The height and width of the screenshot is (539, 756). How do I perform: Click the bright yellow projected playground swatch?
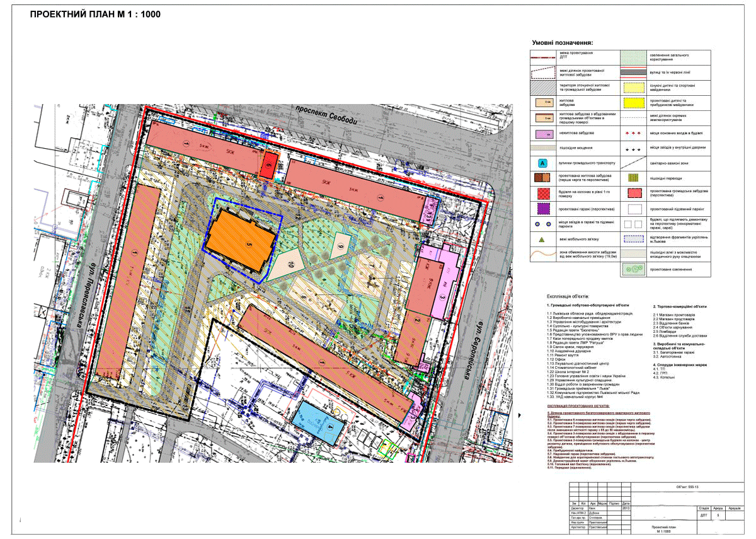634,103
